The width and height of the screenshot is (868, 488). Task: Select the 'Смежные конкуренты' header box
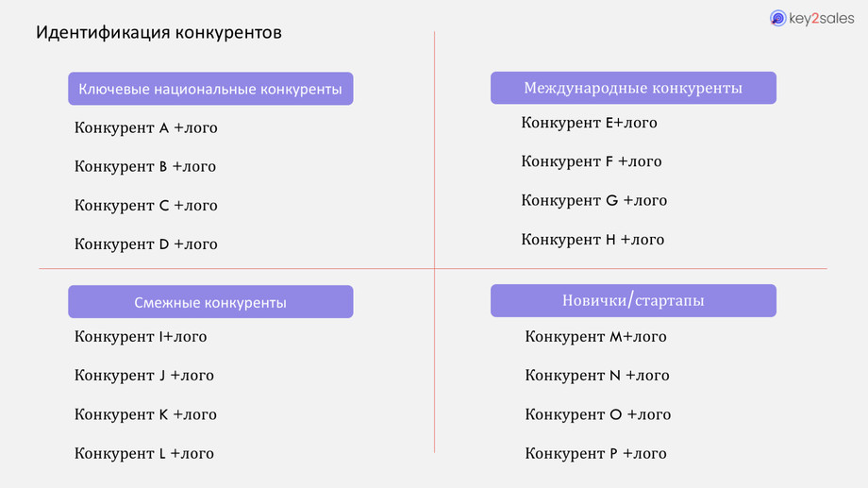point(210,302)
